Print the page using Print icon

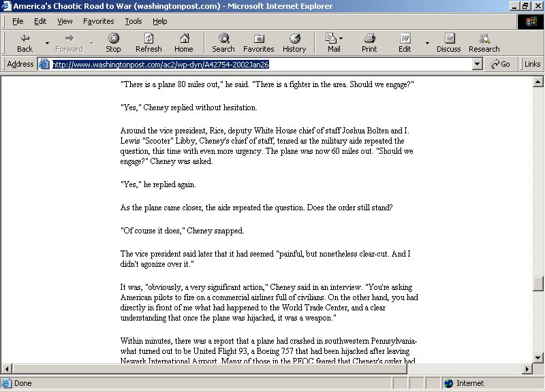point(369,42)
